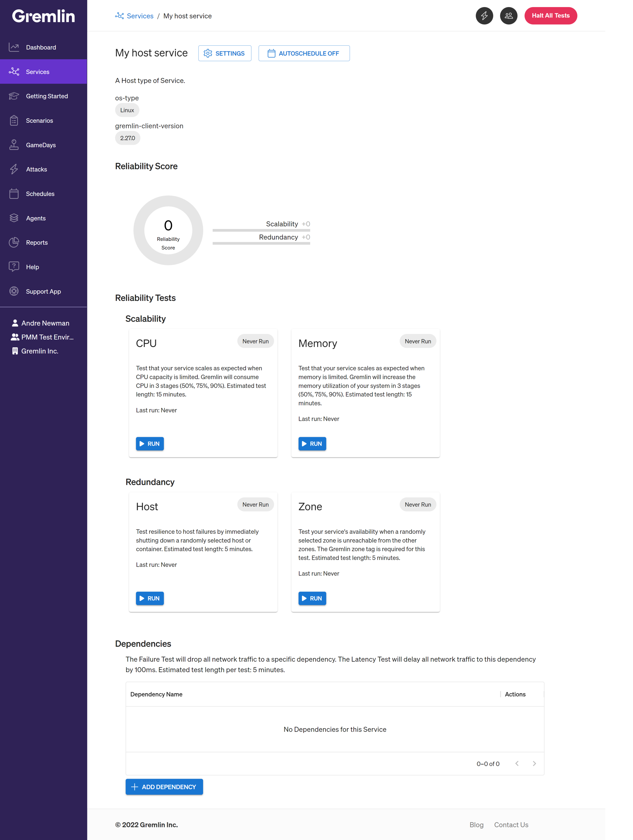Click the Host card Never Run badge
The height and width of the screenshot is (840, 633).
[x=255, y=504]
